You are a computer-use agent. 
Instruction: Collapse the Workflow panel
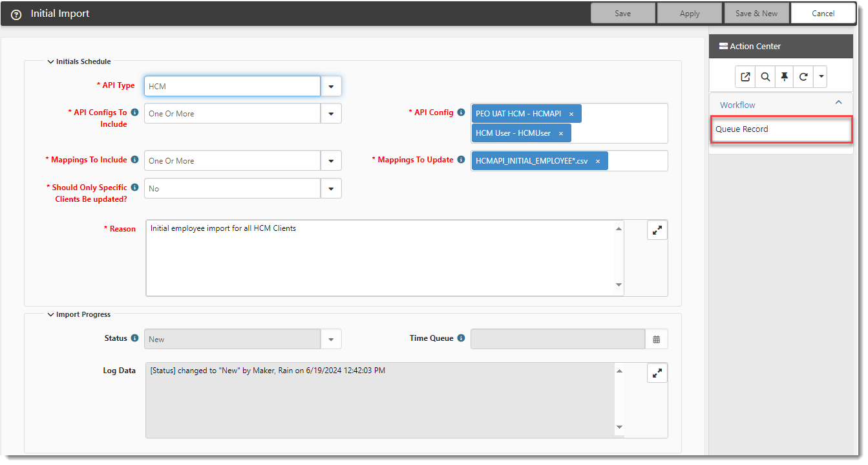[x=838, y=103]
